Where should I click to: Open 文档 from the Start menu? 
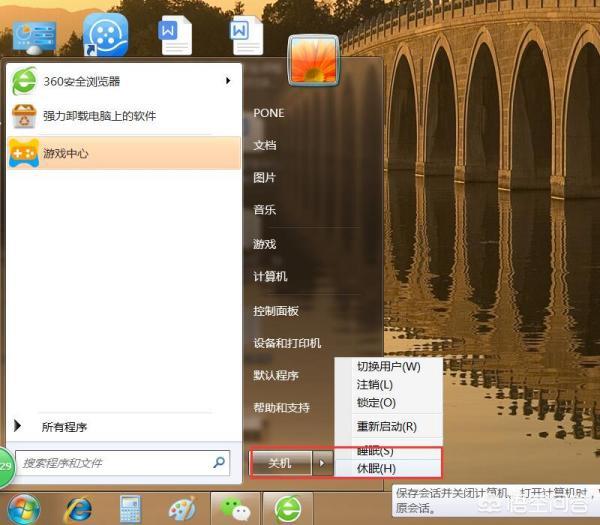[264, 145]
